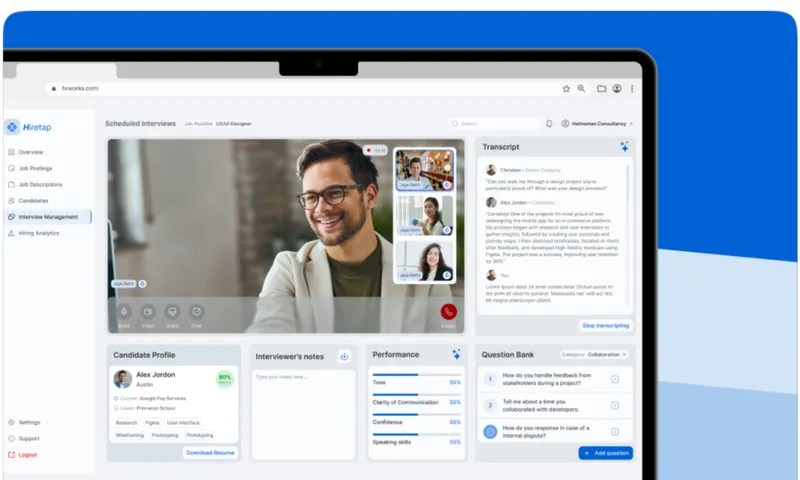
Task: Toggle the Video camera button
Action: pos(148,312)
